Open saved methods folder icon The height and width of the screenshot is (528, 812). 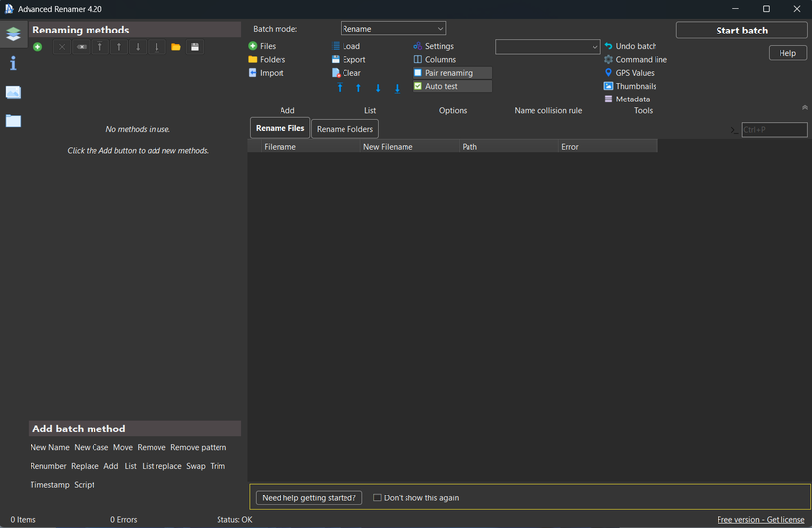[x=176, y=47]
